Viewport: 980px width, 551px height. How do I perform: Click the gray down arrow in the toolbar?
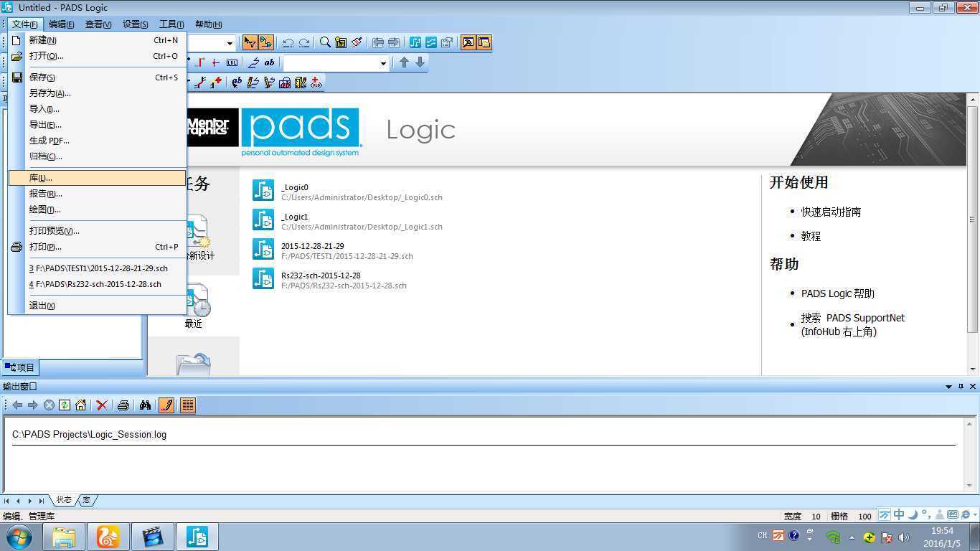coord(420,62)
